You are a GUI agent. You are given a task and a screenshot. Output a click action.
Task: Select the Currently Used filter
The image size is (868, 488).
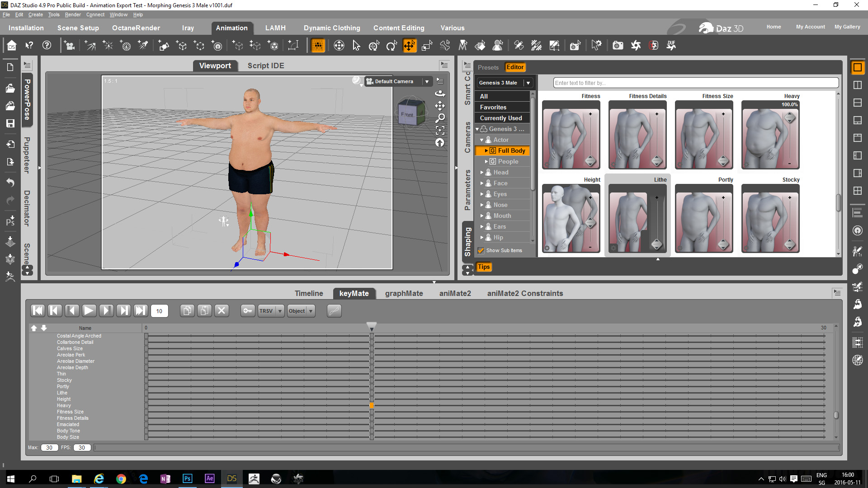tap(500, 118)
